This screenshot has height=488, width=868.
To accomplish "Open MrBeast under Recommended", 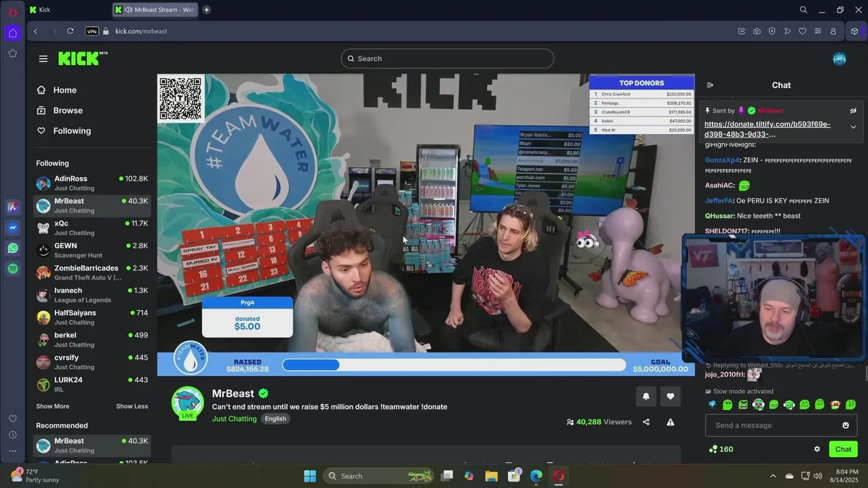I will 92,445.
